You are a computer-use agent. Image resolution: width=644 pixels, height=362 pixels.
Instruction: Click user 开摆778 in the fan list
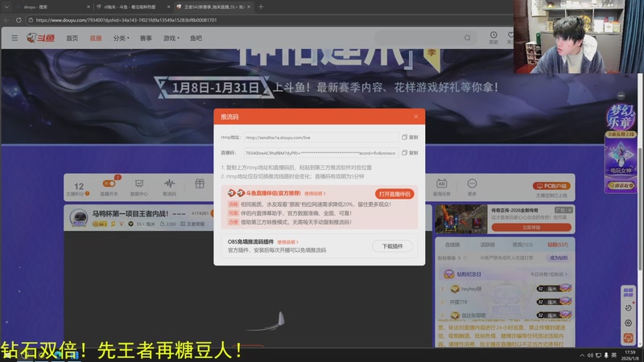[x=458, y=302]
